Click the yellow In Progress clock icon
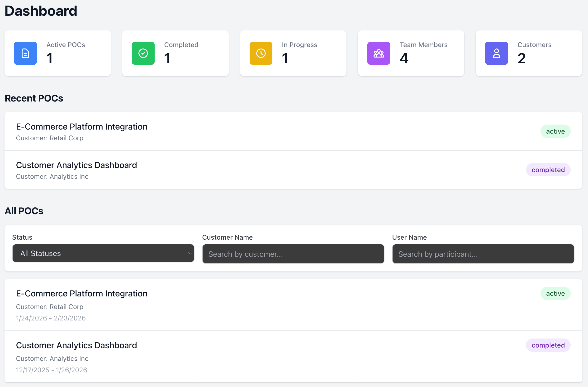This screenshot has width=588, height=387. click(261, 53)
